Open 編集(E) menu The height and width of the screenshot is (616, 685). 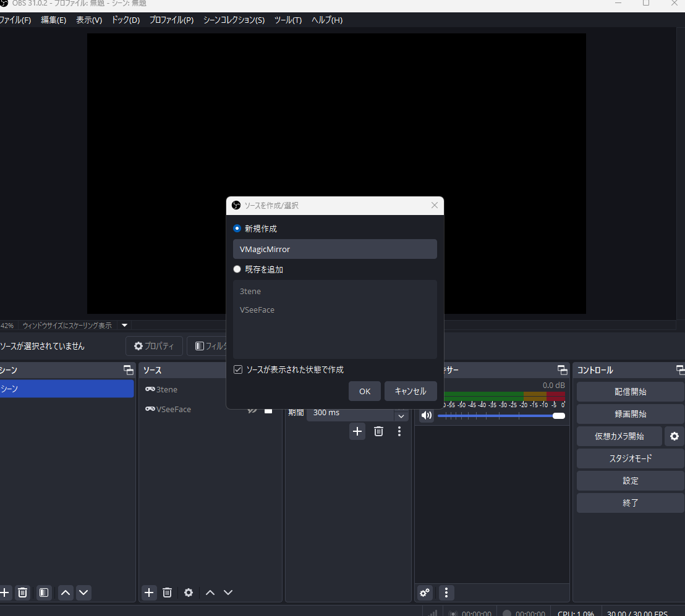click(x=53, y=20)
